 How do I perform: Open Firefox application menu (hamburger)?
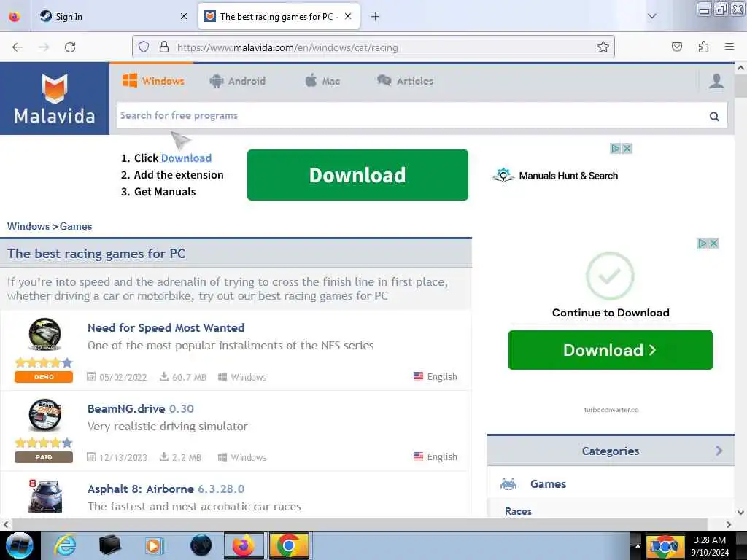click(x=729, y=47)
